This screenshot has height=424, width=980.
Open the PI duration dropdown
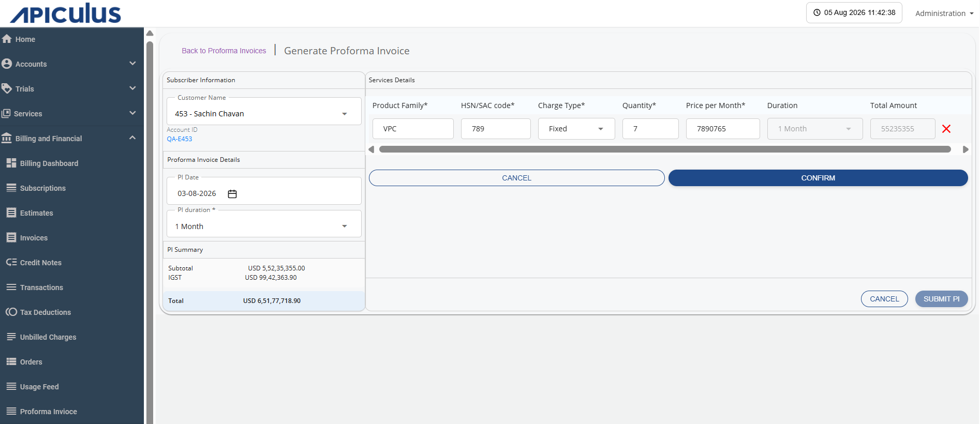click(345, 226)
